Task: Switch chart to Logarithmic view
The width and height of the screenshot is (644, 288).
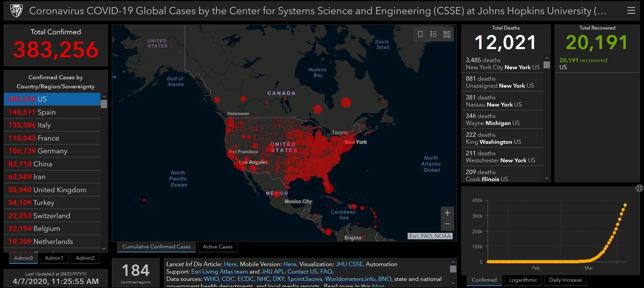Action: tap(523, 280)
